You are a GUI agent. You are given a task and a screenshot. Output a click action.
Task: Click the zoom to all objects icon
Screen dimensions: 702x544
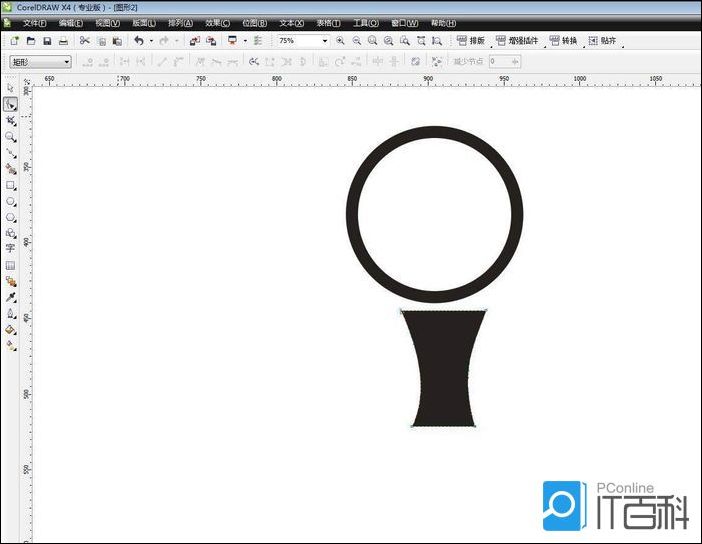[x=389, y=41]
